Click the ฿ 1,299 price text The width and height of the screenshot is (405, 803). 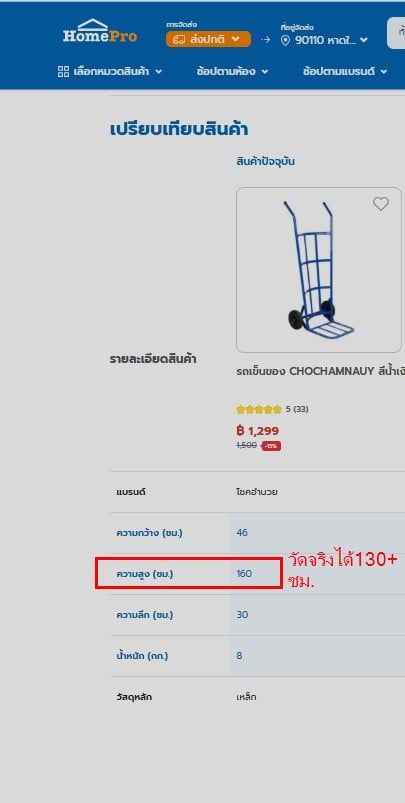[258, 430]
